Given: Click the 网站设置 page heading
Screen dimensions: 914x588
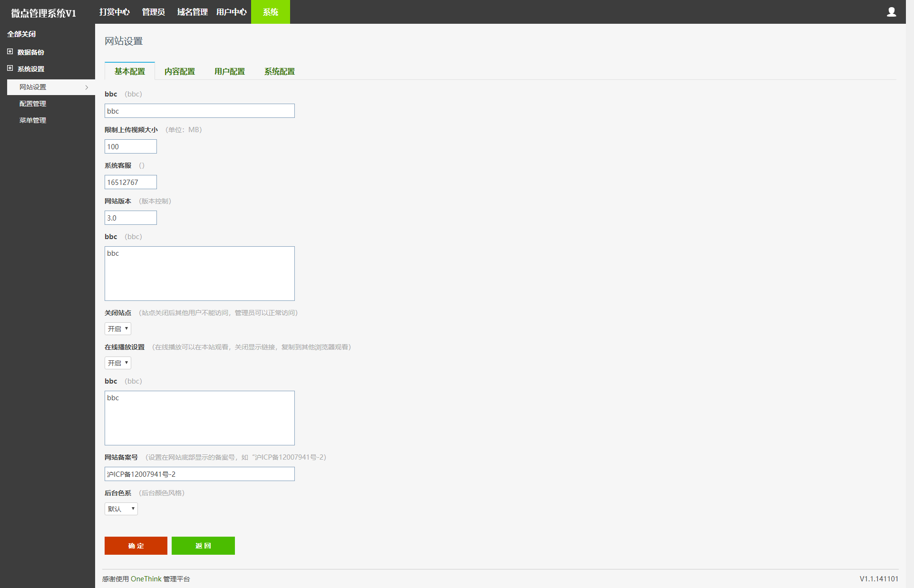Looking at the screenshot, I should 124,41.
